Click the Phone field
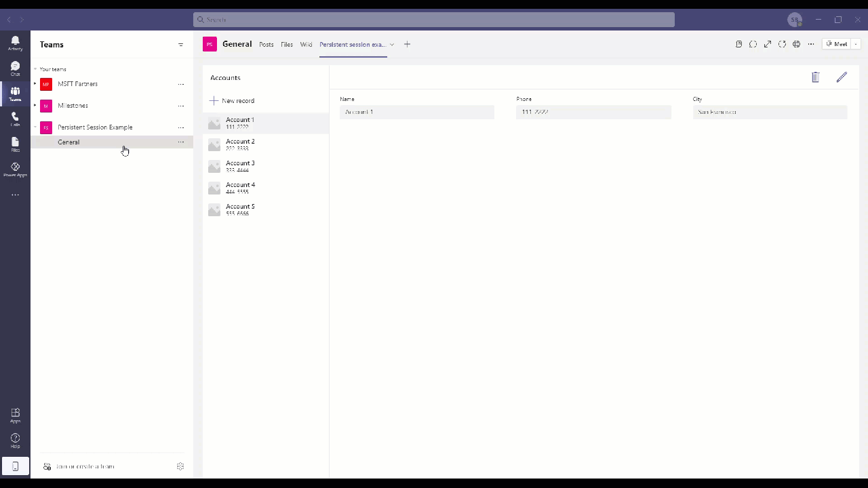Image resolution: width=868 pixels, height=488 pixels. (593, 112)
